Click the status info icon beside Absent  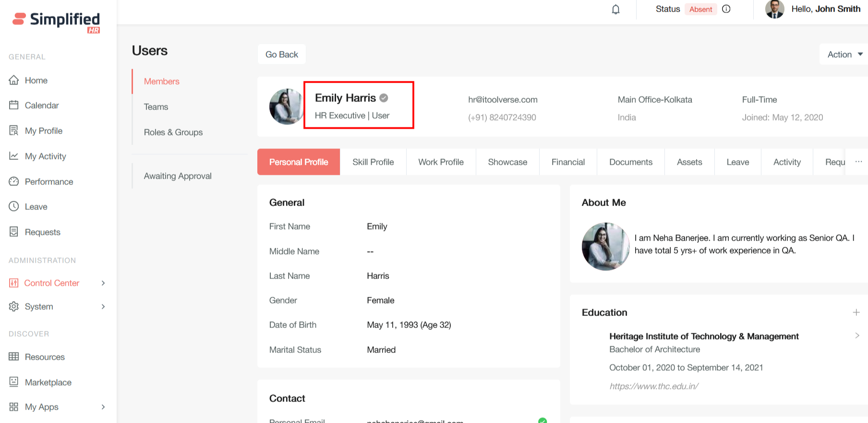pyautogui.click(x=726, y=9)
